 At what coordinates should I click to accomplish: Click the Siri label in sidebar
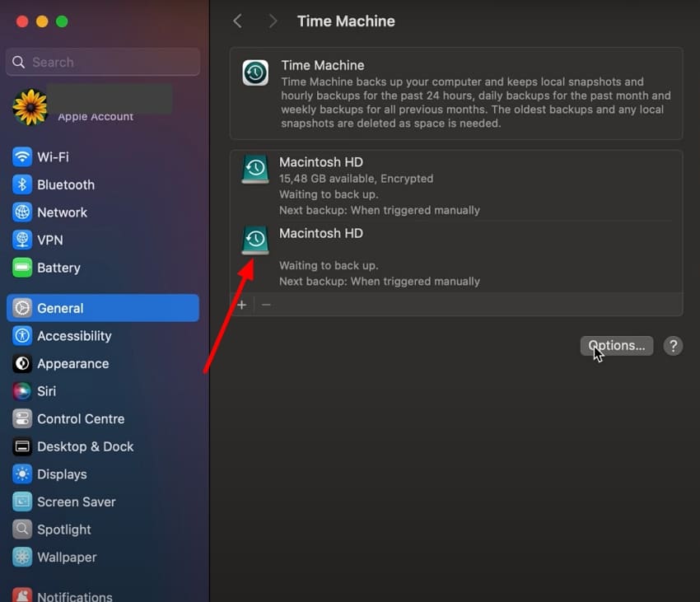(46, 391)
